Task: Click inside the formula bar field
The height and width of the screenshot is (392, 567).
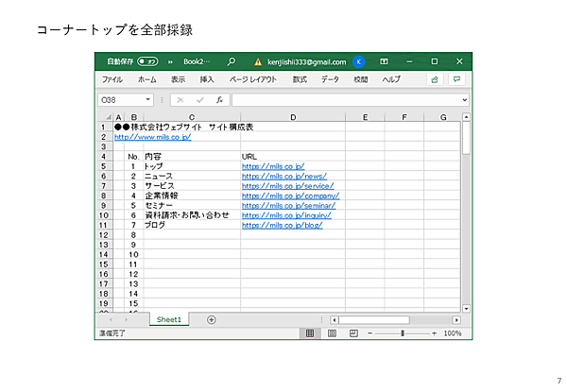Action: (x=346, y=100)
